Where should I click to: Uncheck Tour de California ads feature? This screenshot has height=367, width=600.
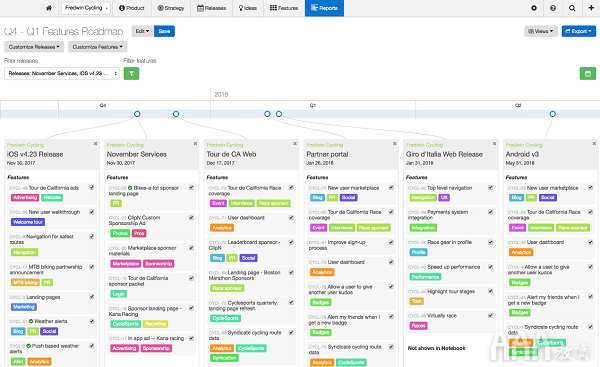(92, 188)
